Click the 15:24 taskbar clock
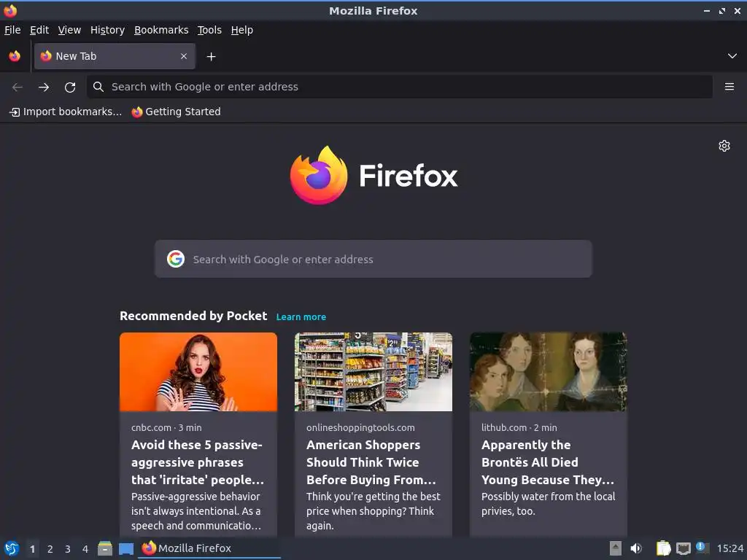The height and width of the screenshot is (560, 747). [x=729, y=548]
